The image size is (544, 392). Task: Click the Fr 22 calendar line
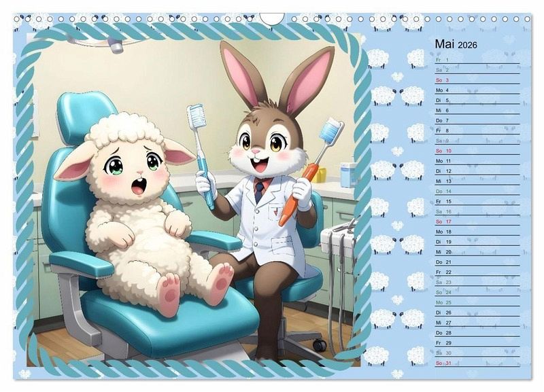[476, 272]
